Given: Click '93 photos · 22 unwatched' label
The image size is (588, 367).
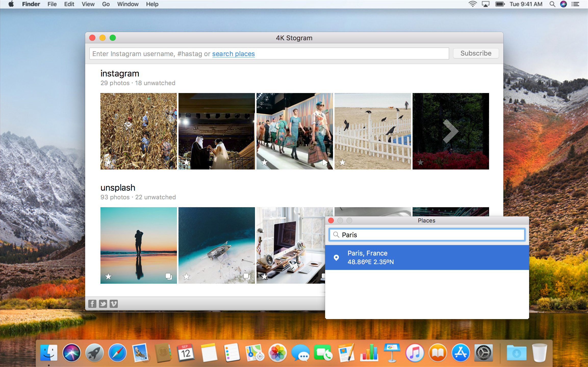Looking at the screenshot, I should click(x=138, y=197).
